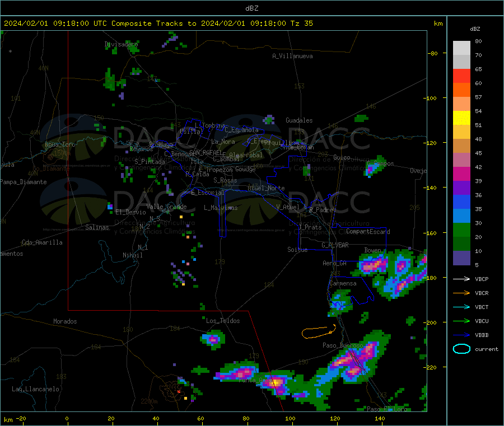The image size is (504, 426).
Task: Click the 'Cda_Amarilla' place label
Action: (42, 242)
